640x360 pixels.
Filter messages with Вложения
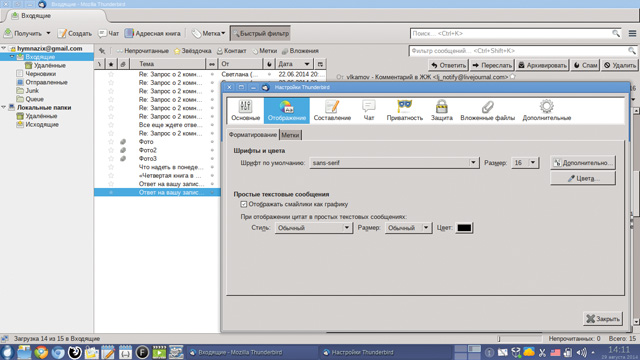[x=300, y=51]
